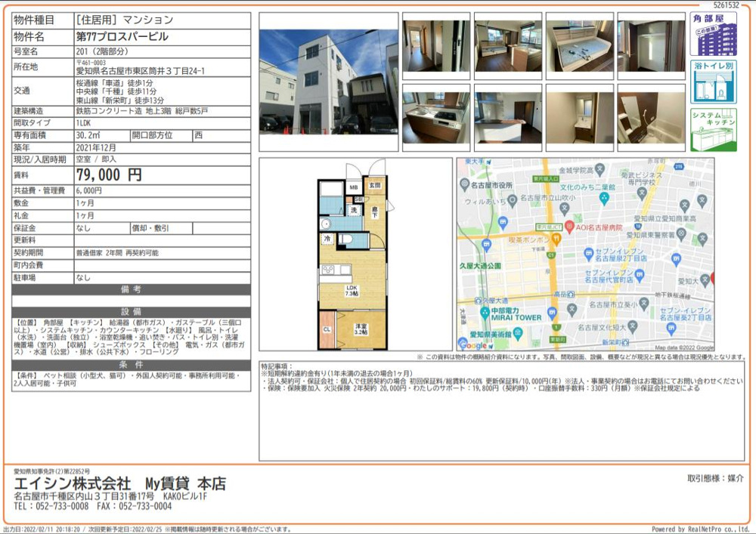Viewport: 756px width, 534px height.
Task: Click the LDK 7.3帖 room in floor plan
Action: pos(352,290)
